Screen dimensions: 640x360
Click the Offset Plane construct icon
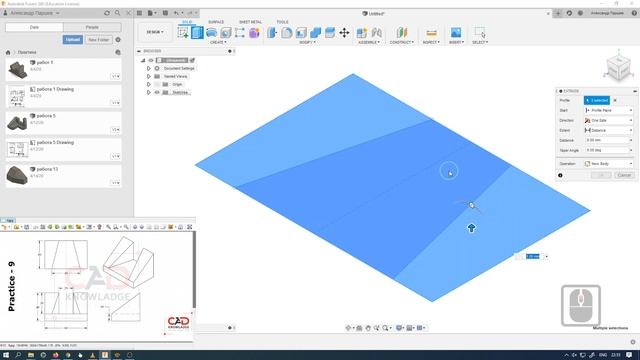(402, 33)
